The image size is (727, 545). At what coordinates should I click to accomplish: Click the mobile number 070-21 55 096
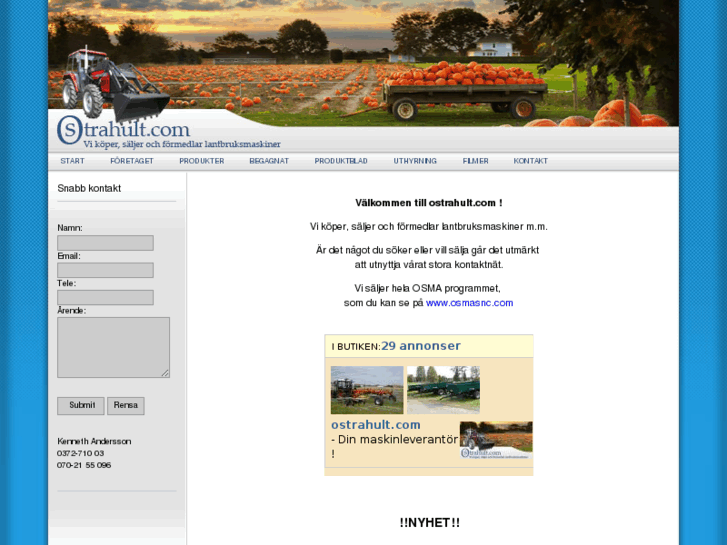(x=84, y=465)
